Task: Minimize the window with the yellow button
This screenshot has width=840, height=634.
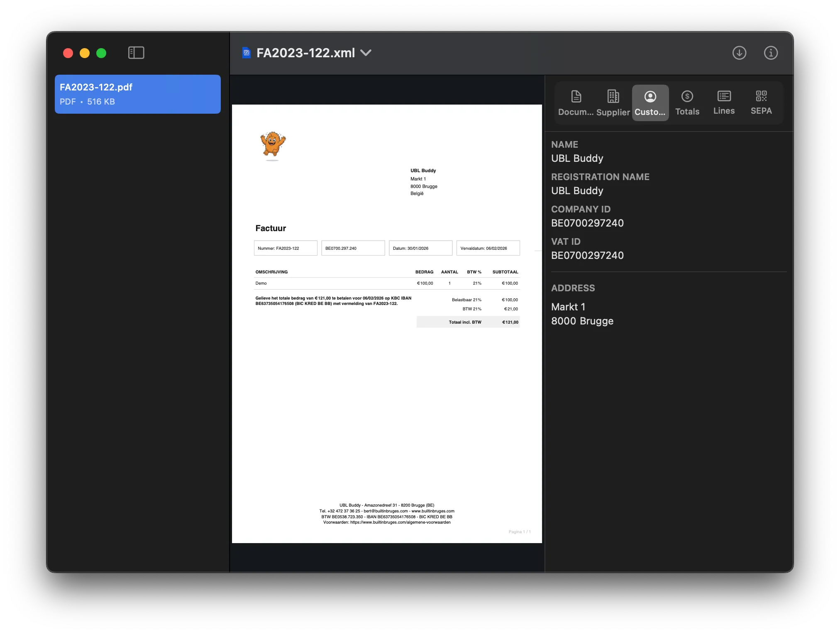Action: pyautogui.click(x=85, y=53)
